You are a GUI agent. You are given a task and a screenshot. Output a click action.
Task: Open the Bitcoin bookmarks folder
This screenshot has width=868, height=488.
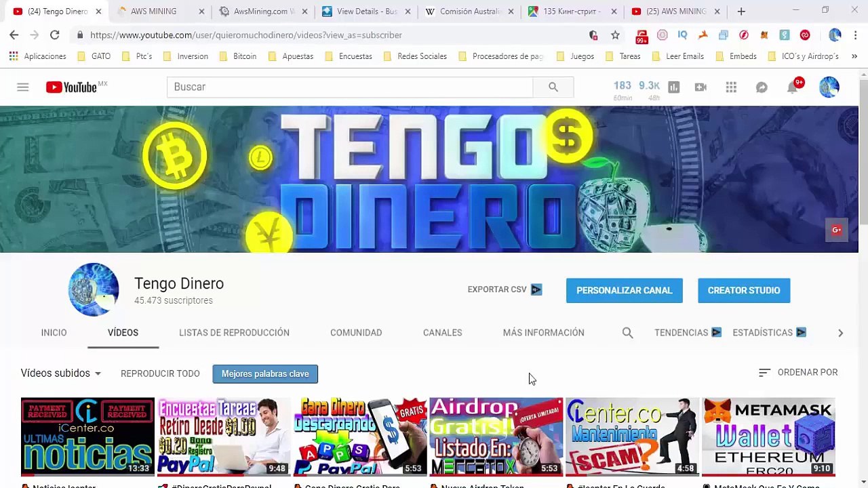238,56
